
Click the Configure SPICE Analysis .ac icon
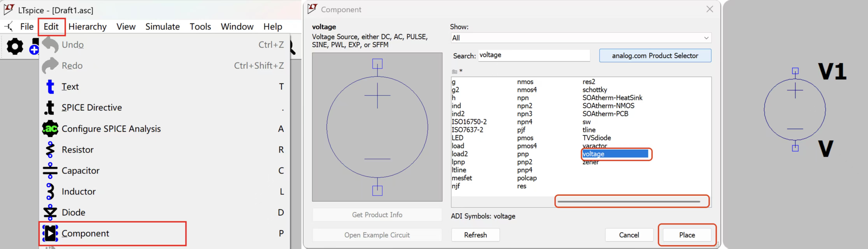pyautogui.click(x=50, y=128)
